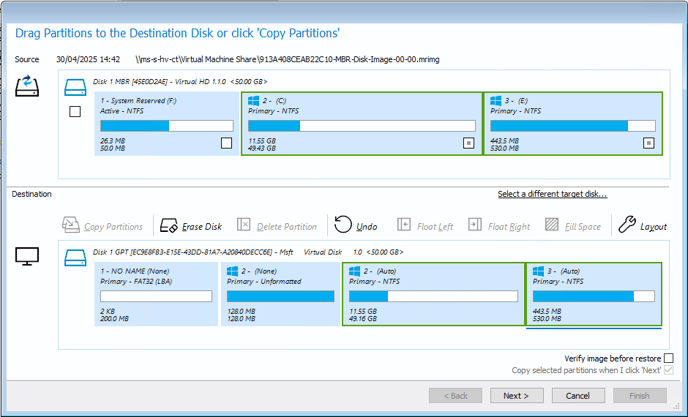Click the Cancel button
Viewport: 688px width, 417px height.
point(578,395)
